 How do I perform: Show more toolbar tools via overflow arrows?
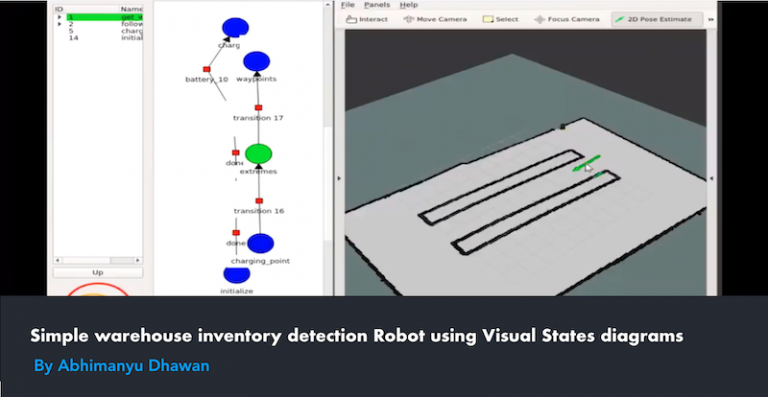tap(710, 20)
